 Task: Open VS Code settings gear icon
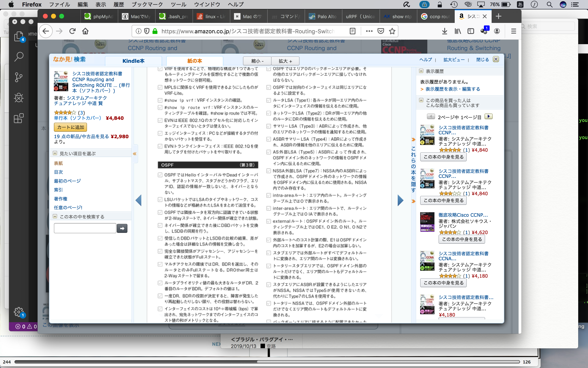[x=19, y=312]
